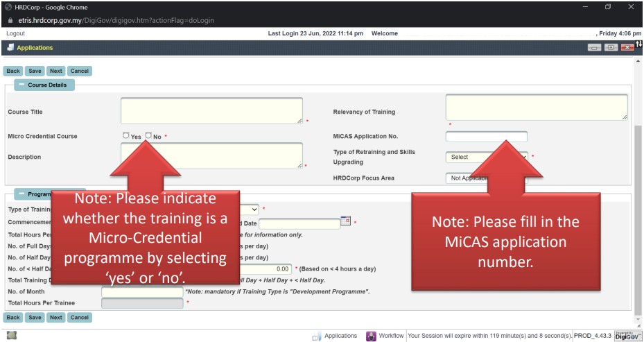Image resolution: width=644 pixels, height=342 pixels.
Task: Restore the Applications panel window
Action: click(611, 48)
